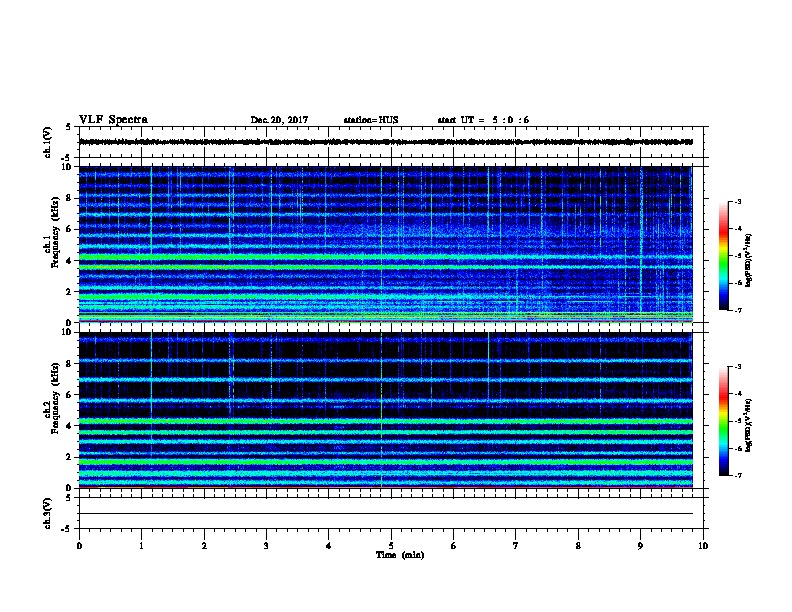Screen dimensions: 792x612
Task: Click the ch.2 colorbar log(PSD) label
Action: tap(749, 425)
